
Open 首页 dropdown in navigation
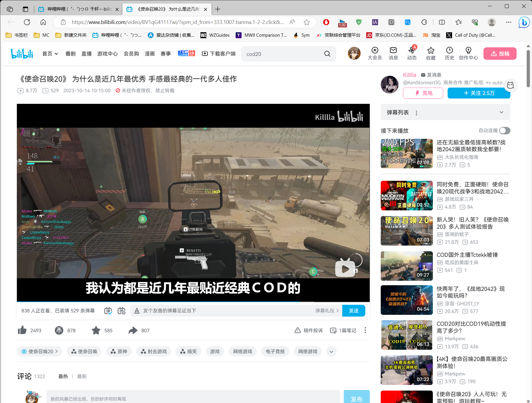pos(50,54)
